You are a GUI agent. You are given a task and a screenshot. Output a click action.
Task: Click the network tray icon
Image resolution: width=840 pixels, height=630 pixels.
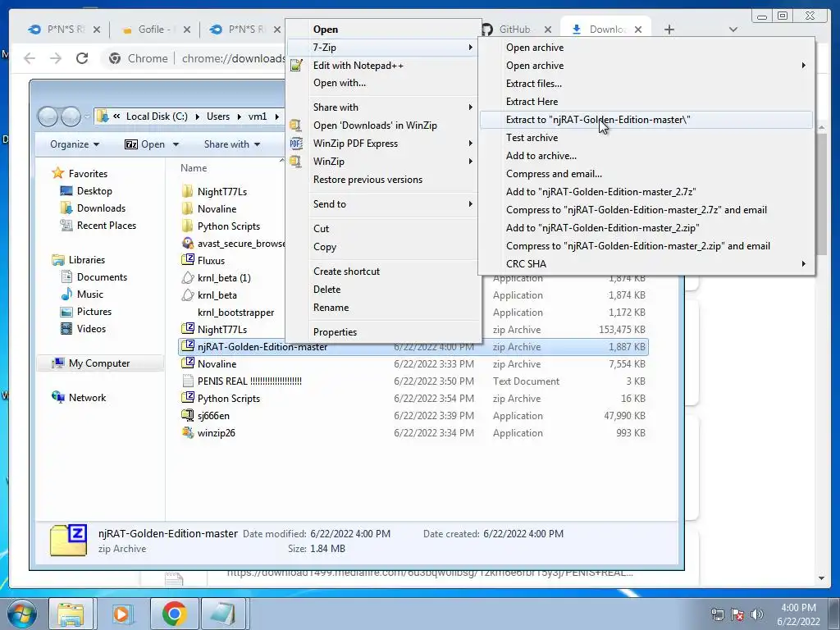coord(717,614)
